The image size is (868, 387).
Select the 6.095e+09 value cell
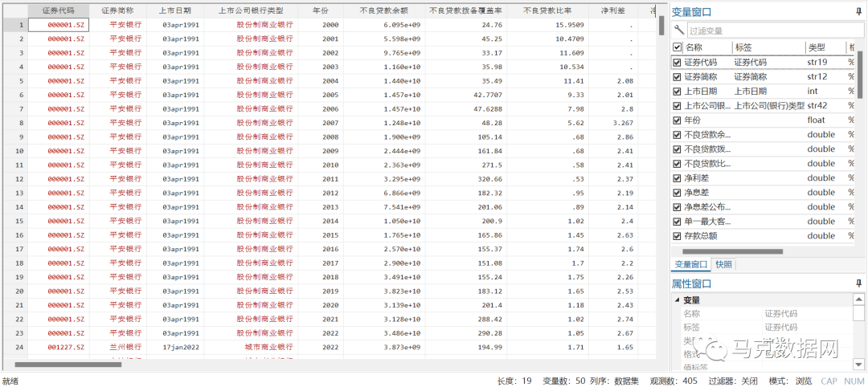384,25
